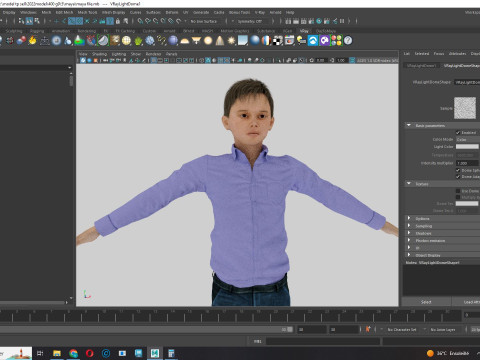Toggle the Dome Spherical checkbox

pyautogui.click(x=458, y=170)
